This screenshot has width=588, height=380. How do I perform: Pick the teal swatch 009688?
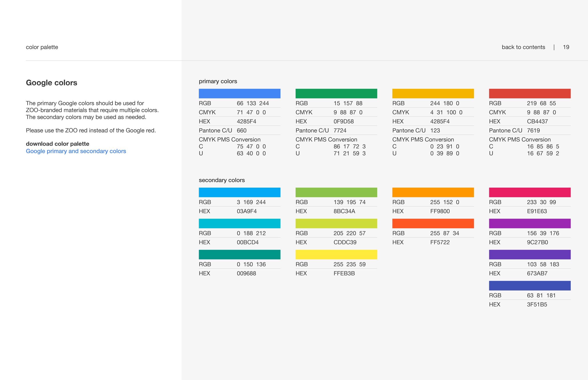pos(239,254)
